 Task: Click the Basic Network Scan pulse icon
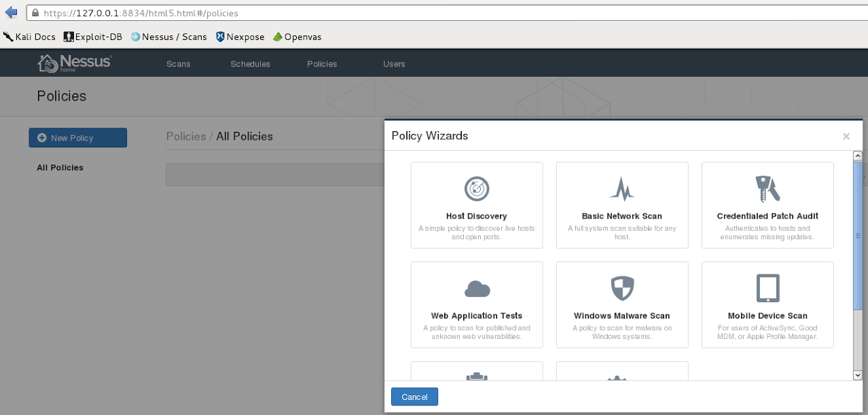click(x=621, y=189)
